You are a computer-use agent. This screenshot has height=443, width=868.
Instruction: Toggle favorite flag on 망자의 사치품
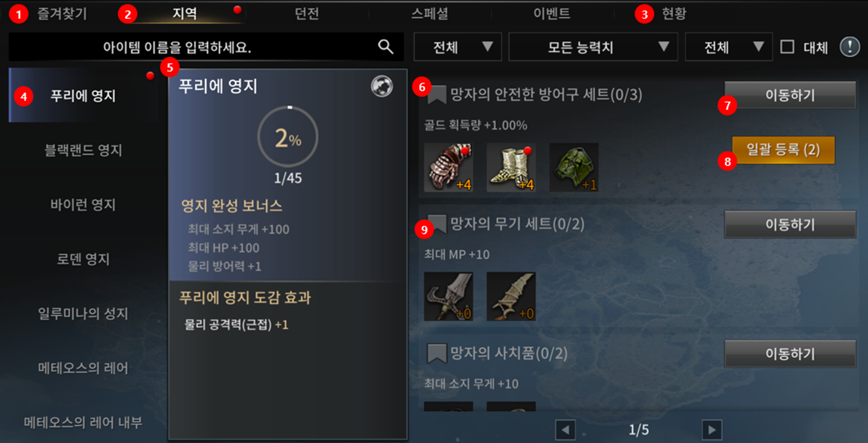point(437,354)
